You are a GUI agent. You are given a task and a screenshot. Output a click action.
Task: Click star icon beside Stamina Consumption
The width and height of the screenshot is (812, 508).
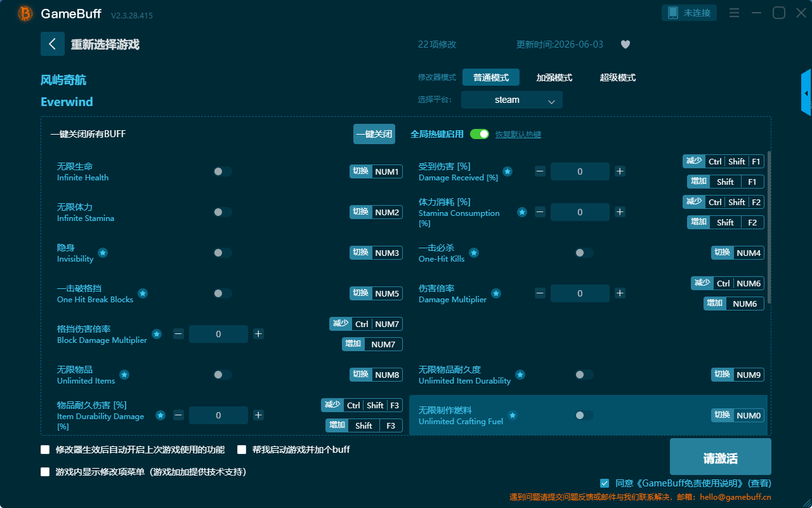(x=521, y=212)
